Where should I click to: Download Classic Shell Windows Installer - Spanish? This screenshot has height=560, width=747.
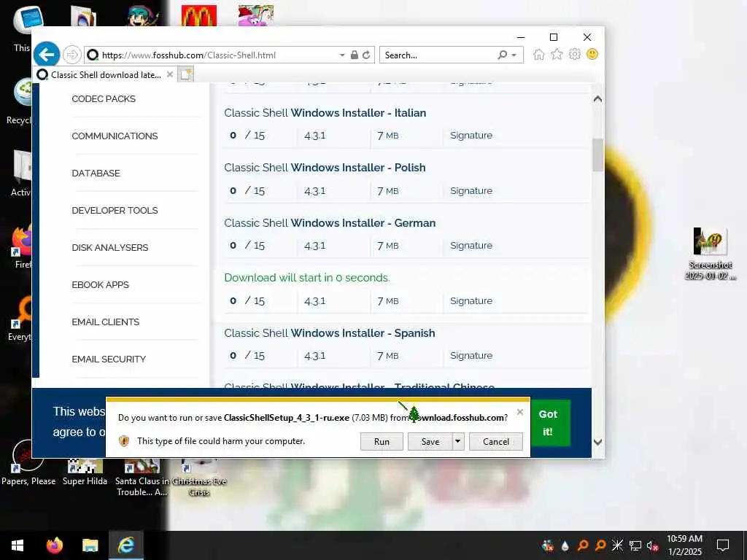[x=329, y=332]
